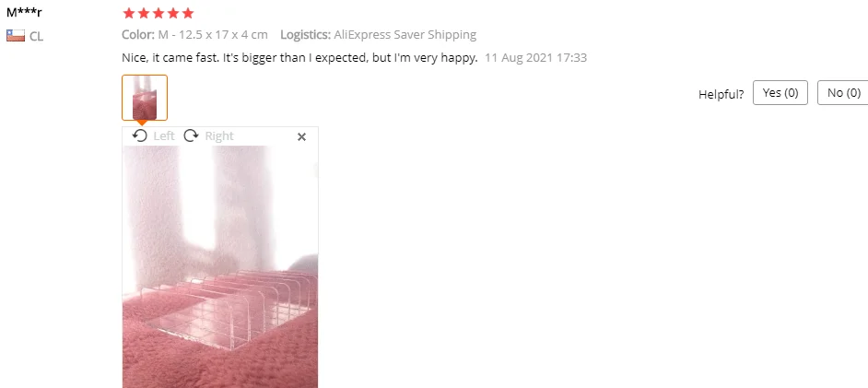Click the fifth red rating star
The height and width of the screenshot is (388, 868).
pos(188,13)
